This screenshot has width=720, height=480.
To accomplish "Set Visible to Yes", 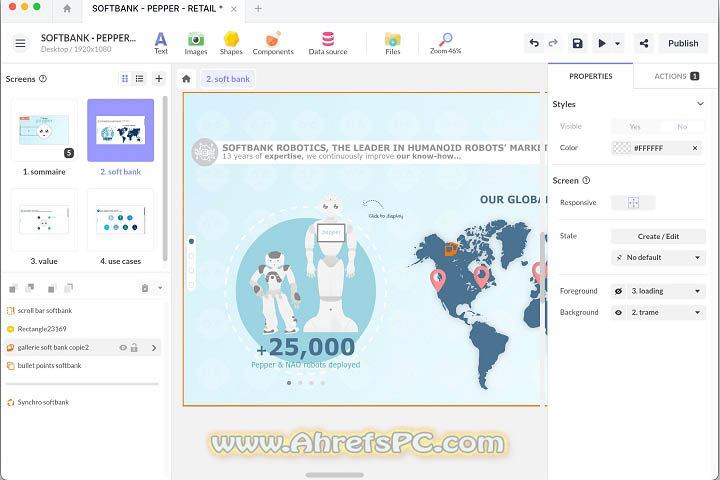I will pos(635,126).
